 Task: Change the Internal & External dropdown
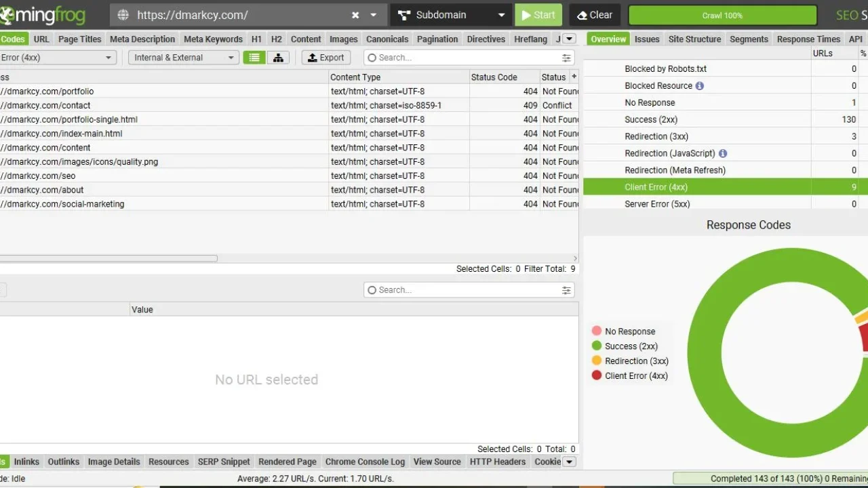click(x=182, y=57)
